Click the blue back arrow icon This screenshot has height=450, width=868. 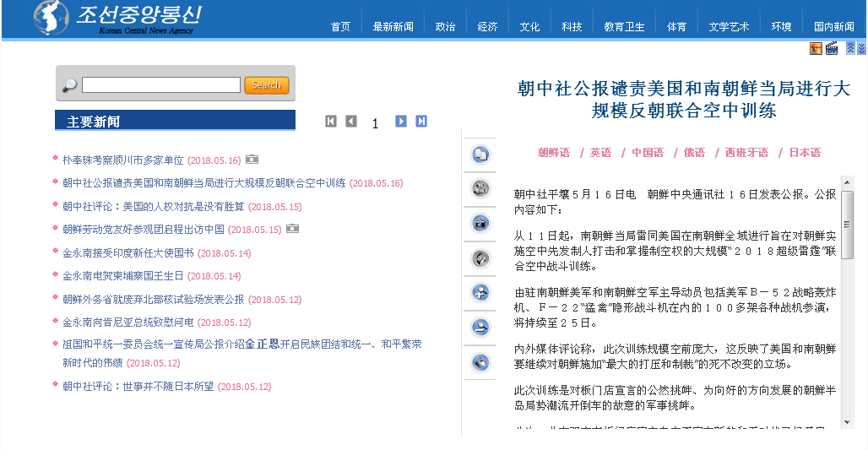(x=480, y=362)
